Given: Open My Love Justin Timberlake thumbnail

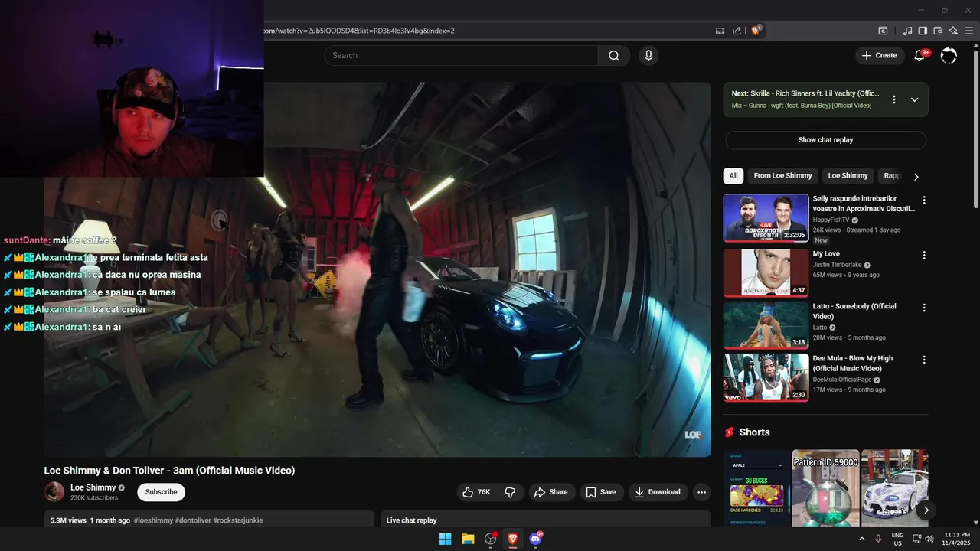Looking at the screenshot, I should pos(766,273).
